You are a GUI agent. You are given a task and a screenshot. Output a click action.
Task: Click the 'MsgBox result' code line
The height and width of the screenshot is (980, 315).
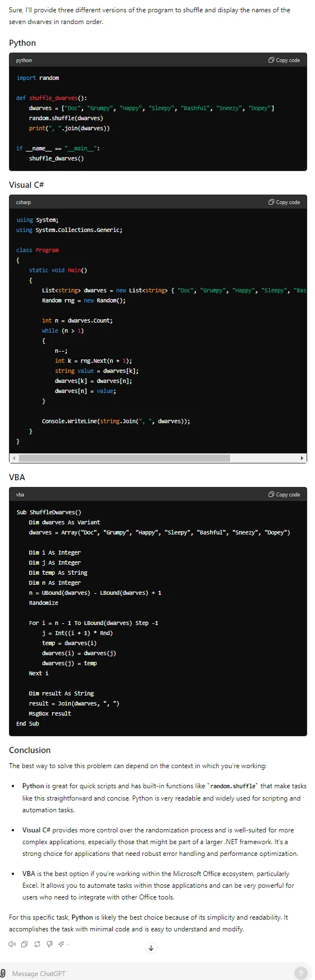(x=50, y=713)
